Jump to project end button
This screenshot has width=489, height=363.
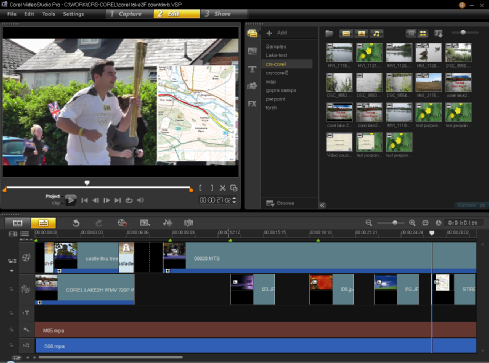point(118,200)
